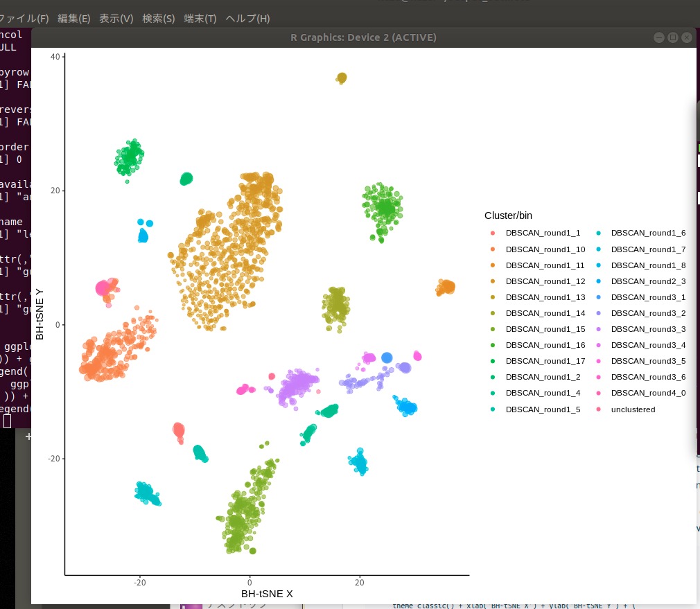Open the 編集(E) menu
The image size is (700, 609).
pos(73,18)
